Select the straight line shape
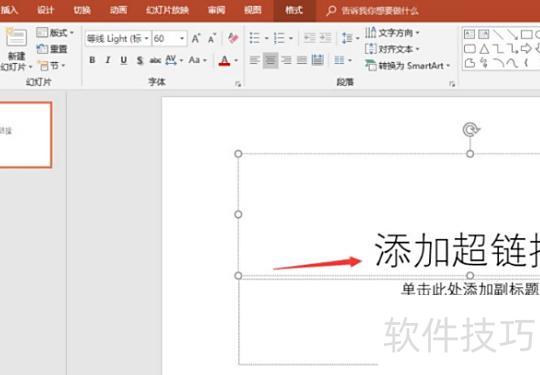This screenshot has height=375, width=540. 498,34
